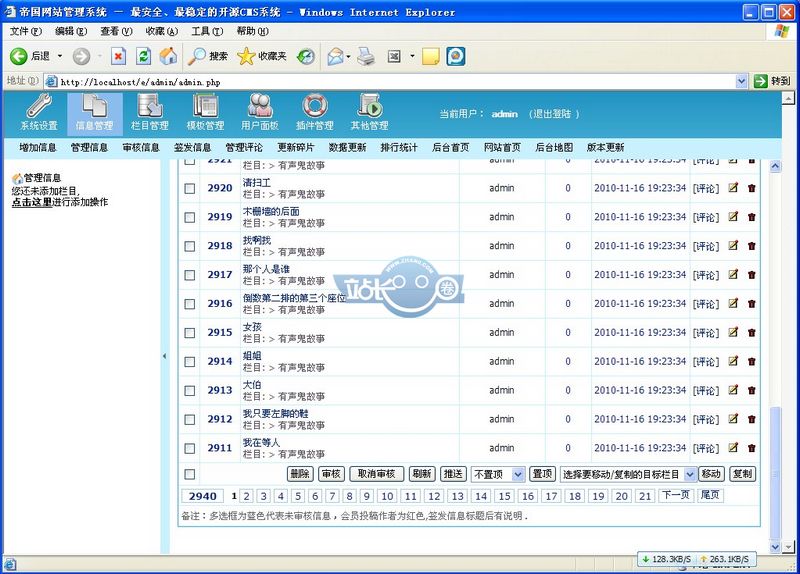800x574 pixels.
Task: Open 选择要移动/复制的目标栏目 dropdown
Action: [x=628, y=474]
